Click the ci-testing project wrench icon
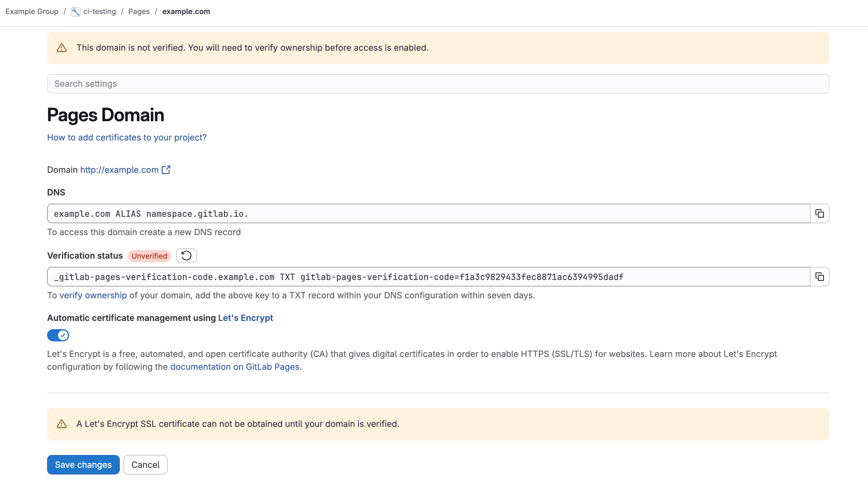The width and height of the screenshot is (868, 491). (75, 11)
